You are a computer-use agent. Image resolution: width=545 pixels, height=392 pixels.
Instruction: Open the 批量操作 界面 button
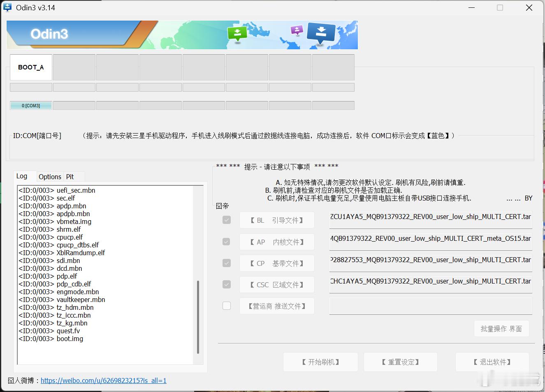click(501, 329)
